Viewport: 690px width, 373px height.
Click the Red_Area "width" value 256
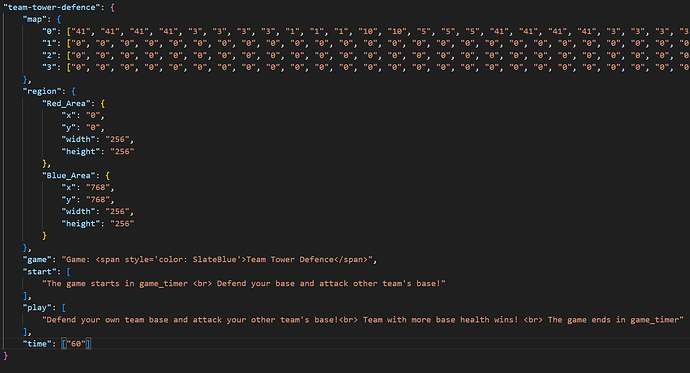[117, 139]
